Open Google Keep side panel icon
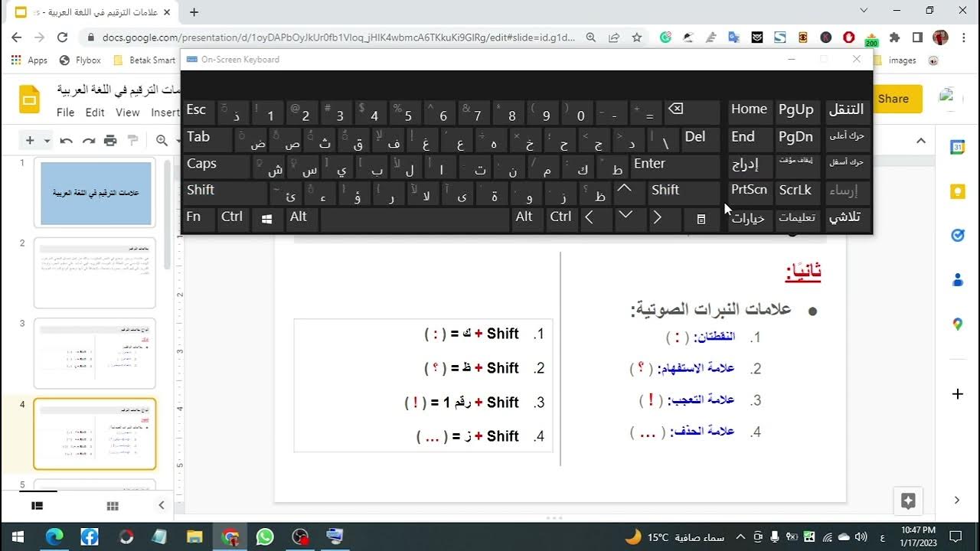Image resolution: width=980 pixels, height=551 pixels. 958,192
